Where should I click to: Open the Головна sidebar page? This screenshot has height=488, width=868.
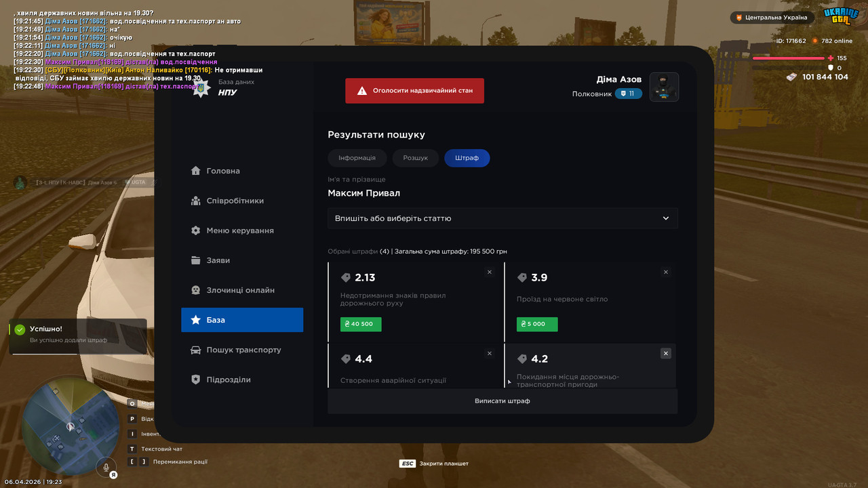pos(242,171)
